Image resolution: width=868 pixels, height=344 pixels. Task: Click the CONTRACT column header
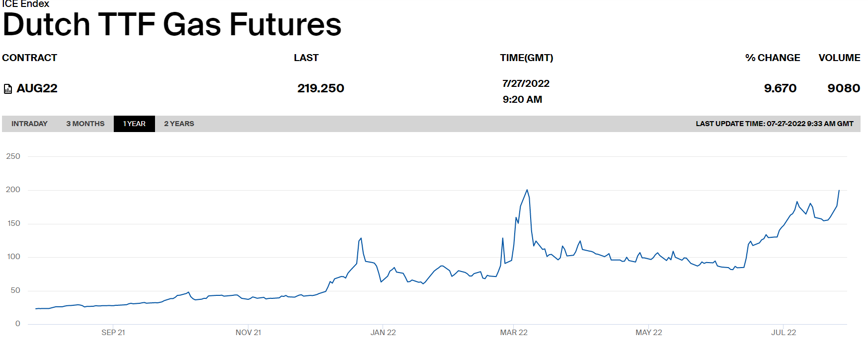30,58
